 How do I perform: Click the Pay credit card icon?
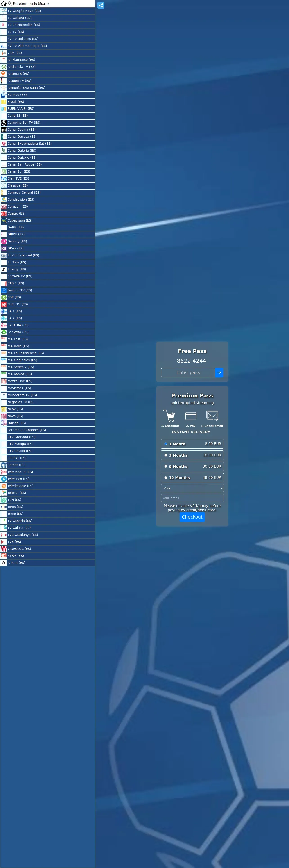pos(191,416)
